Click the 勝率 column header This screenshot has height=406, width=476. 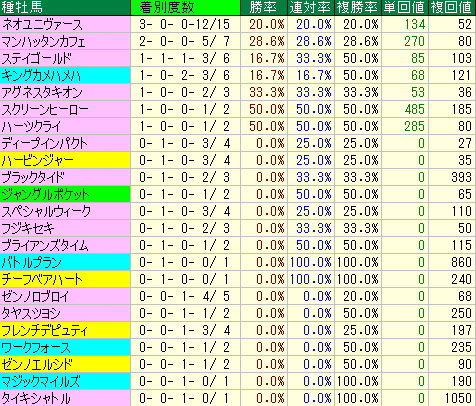264,7
